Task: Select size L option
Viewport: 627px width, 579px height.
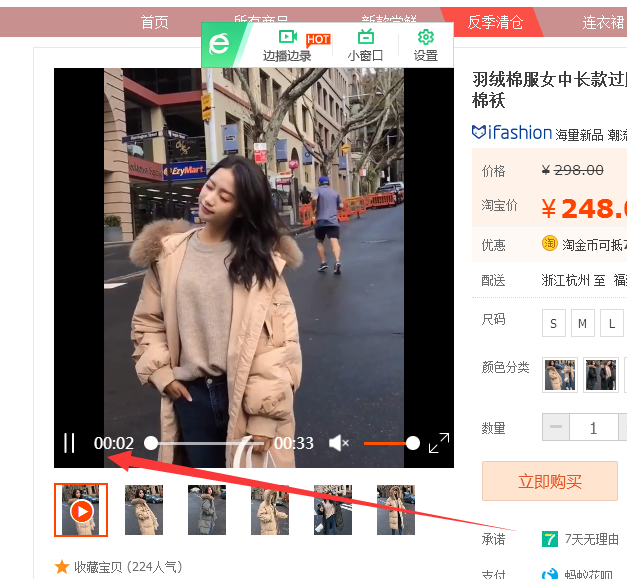Action: tap(612, 323)
